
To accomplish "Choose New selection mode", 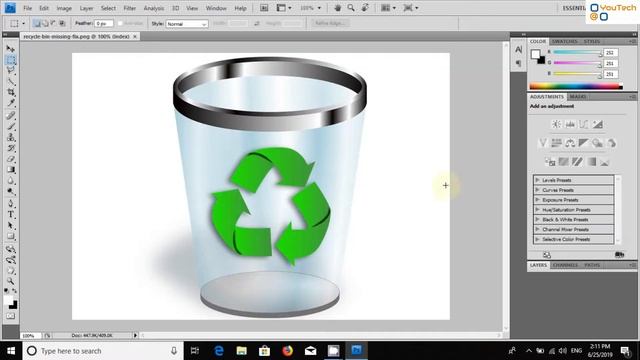I will tap(37, 23).
